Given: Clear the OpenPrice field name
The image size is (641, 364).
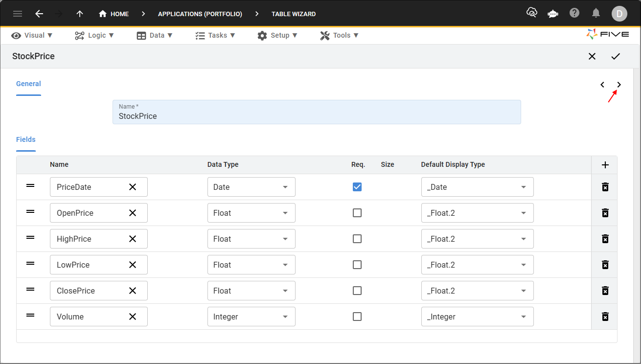Looking at the screenshot, I should (x=133, y=213).
